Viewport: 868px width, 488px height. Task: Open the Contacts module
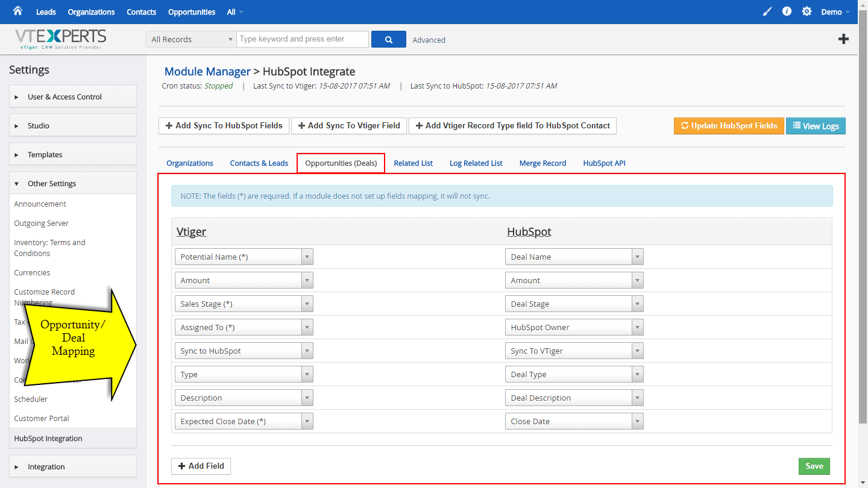tap(142, 12)
